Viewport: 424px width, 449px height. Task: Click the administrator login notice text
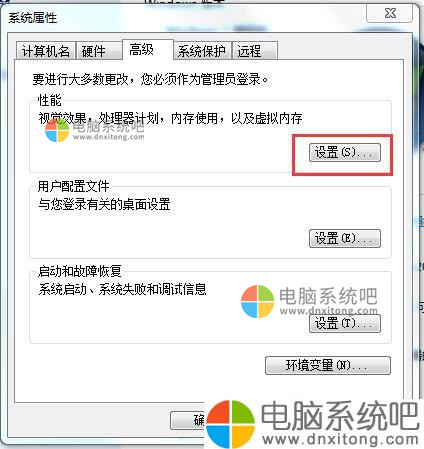(150, 79)
